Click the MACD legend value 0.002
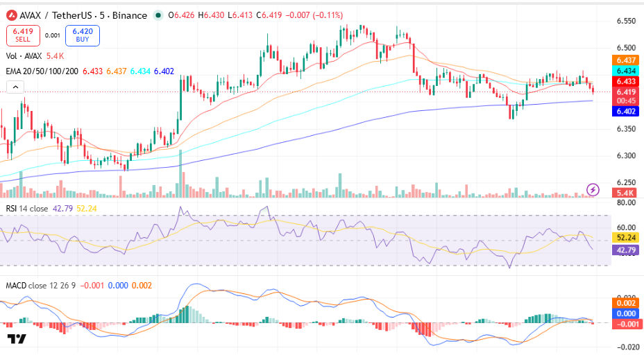Image resolution: width=644 pixels, height=355 pixels. [x=142, y=285]
